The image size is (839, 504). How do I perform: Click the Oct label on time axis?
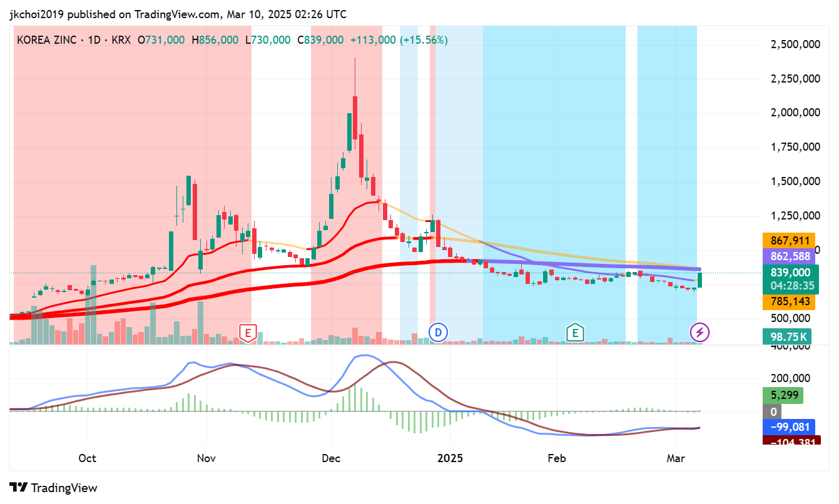click(88, 458)
